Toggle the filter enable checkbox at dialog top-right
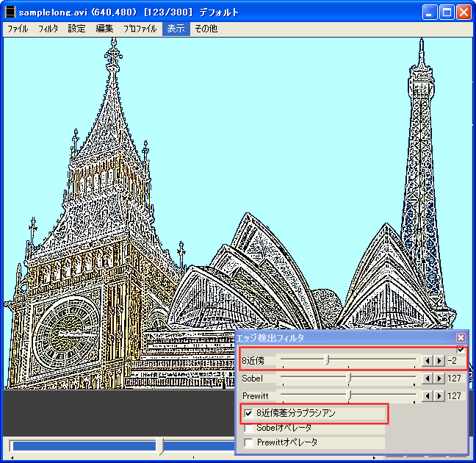 pyautogui.click(x=461, y=349)
